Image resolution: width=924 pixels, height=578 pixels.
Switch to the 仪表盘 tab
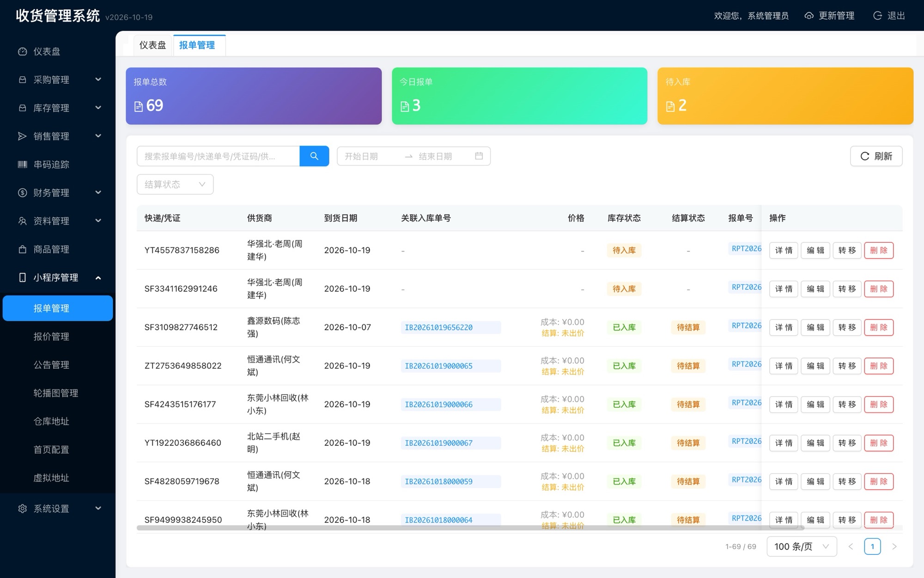pyautogui.click(x=152, y=45)
